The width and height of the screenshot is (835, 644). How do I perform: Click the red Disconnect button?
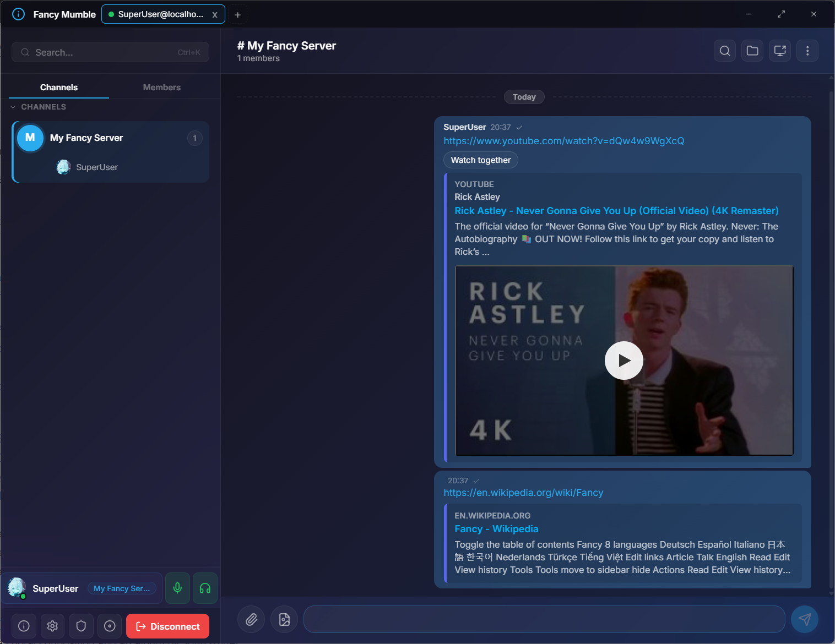tap(167, 626)
